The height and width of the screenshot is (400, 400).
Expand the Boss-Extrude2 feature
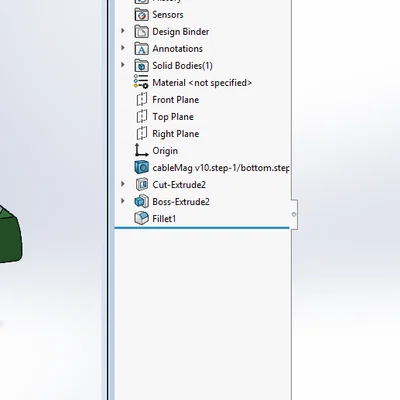123,201
